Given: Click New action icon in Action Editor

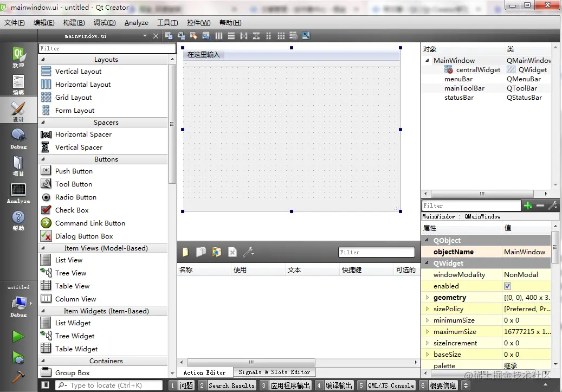Looking at the screenshot, I should click(x=186, y=252).
